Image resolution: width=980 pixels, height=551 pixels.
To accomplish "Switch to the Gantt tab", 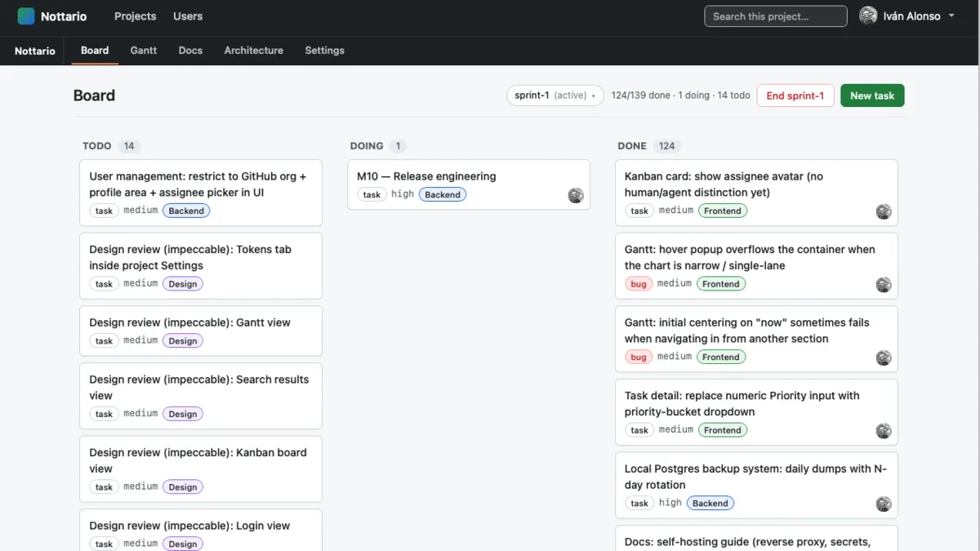I will tap(144, 51).
